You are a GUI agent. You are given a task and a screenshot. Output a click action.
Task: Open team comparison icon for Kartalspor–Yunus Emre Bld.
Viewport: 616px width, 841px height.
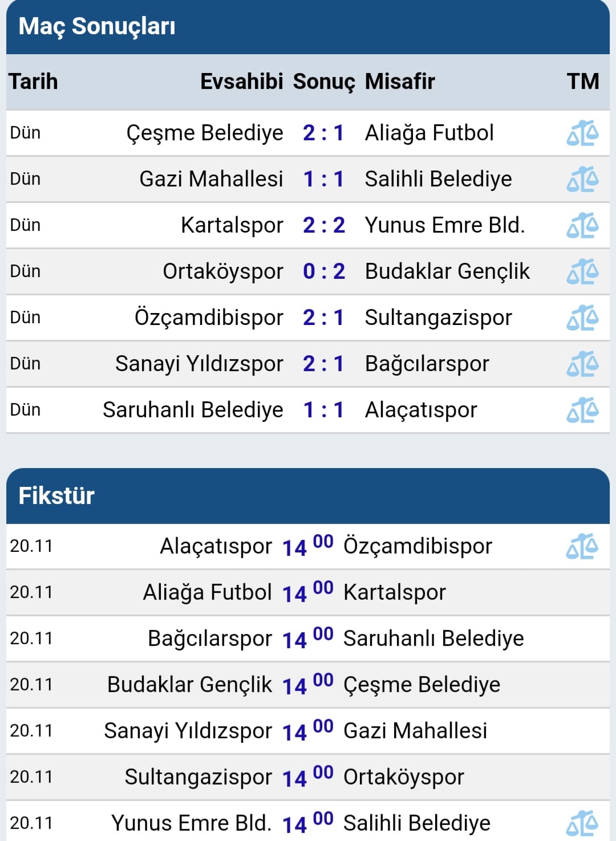(582, 226)
